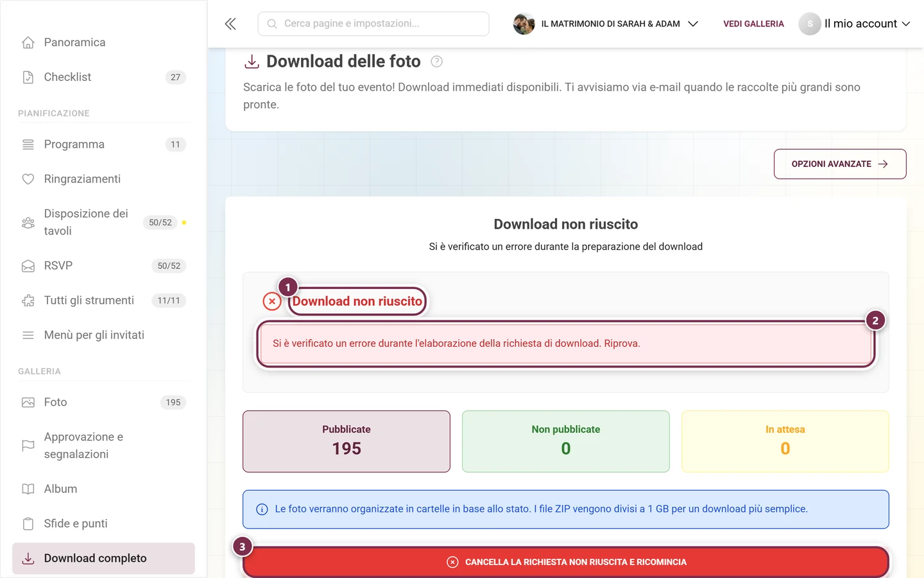This screenshot has height=578, width=924.
Task: Click the Menù per gli invitati lines icon
Action: pyautogui.click(x=28, y=335)
